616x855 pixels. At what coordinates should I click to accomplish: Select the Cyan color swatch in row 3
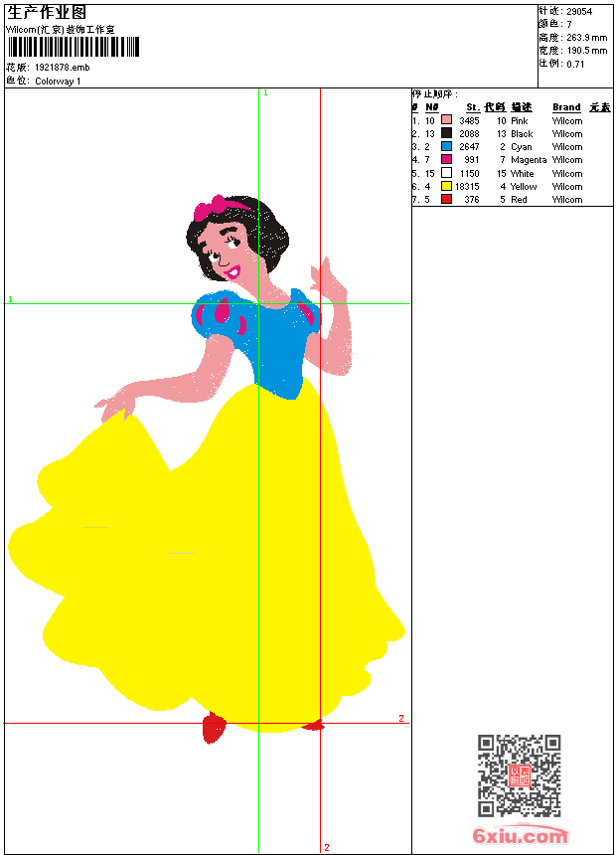pyautogui.click(x=446, y=146)
